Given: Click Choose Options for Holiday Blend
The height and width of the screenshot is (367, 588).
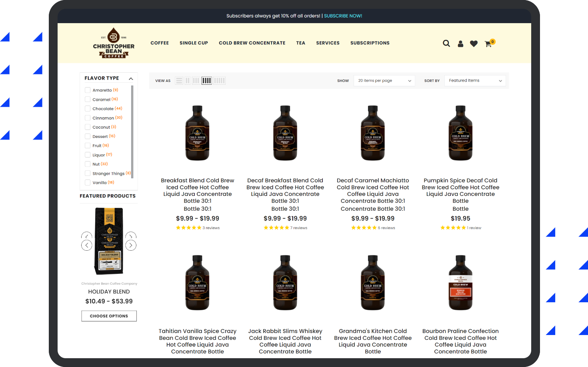Looking at the screenshot, I should pyautogui.click(x=109, y=316).
